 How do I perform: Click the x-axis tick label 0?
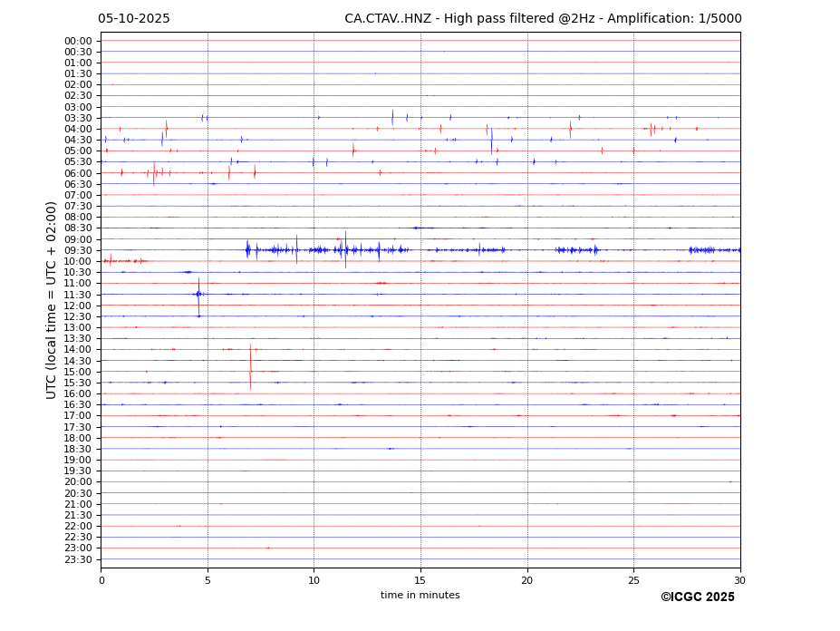(x=101, y=580)
